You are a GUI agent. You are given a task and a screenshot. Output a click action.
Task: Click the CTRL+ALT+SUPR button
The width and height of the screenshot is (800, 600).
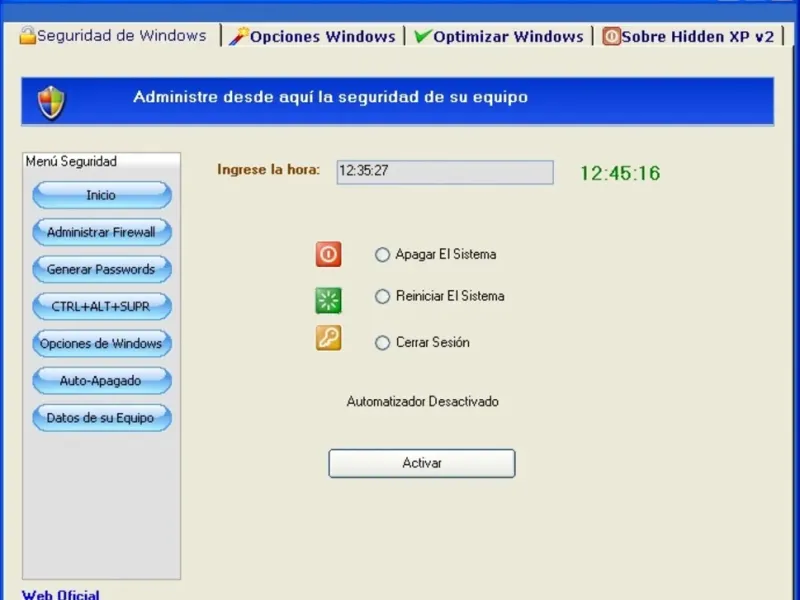pos(102,307)
